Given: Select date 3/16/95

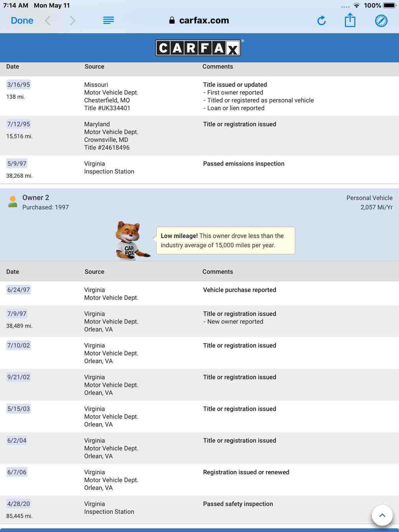Looking at the screenshot, I should pos(19,84).
